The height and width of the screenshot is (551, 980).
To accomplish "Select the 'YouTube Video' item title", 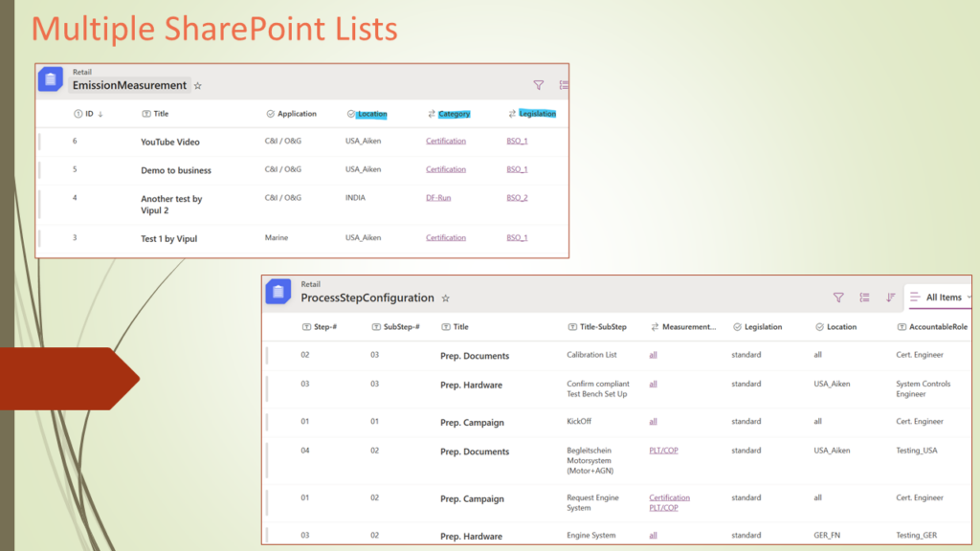I will tap(170, 142).
